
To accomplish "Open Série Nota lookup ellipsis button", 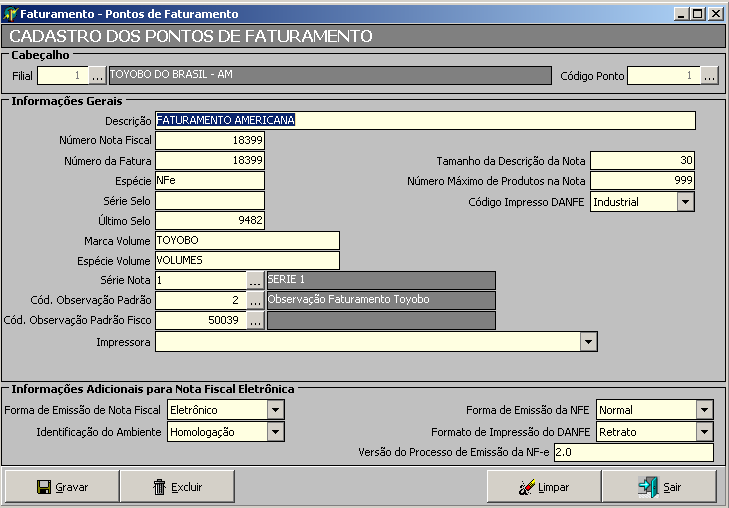I will [x=255, y=280].
